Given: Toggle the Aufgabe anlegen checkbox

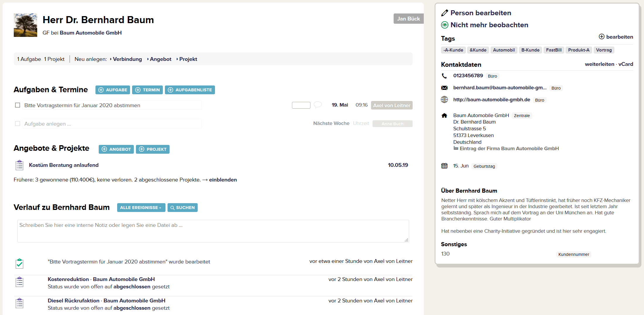Looking at the screenshot, I should tap(18, 124).
